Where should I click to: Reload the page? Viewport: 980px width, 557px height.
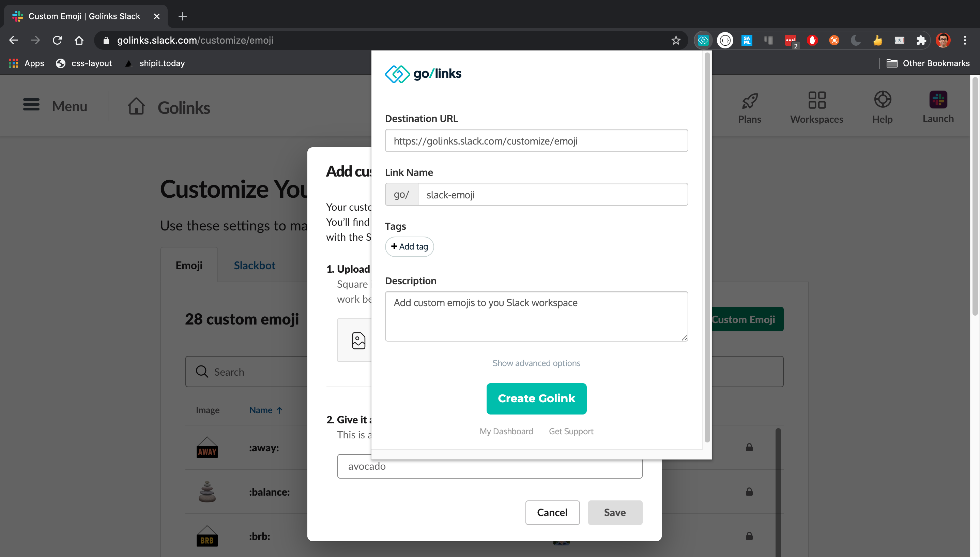pyautogui.click(x=57, y=40)
